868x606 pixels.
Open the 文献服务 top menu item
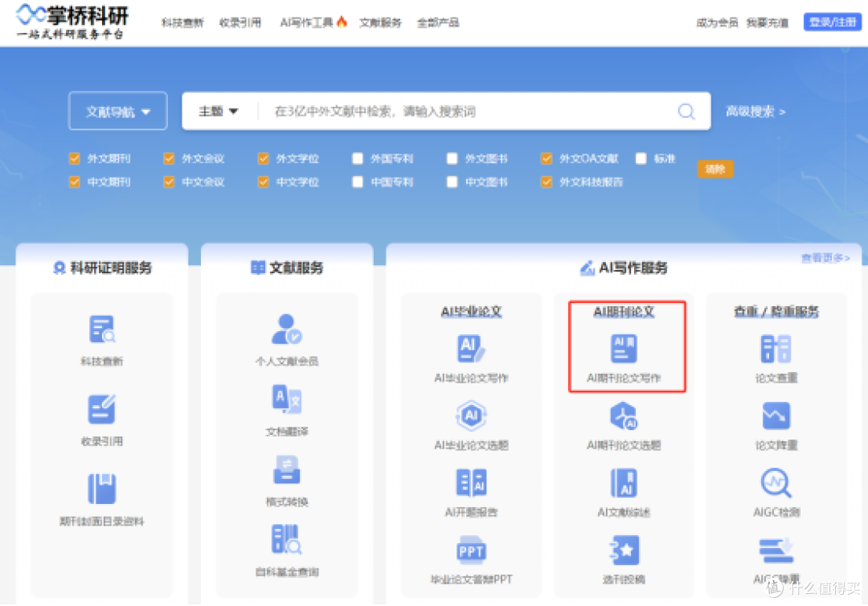380,23
